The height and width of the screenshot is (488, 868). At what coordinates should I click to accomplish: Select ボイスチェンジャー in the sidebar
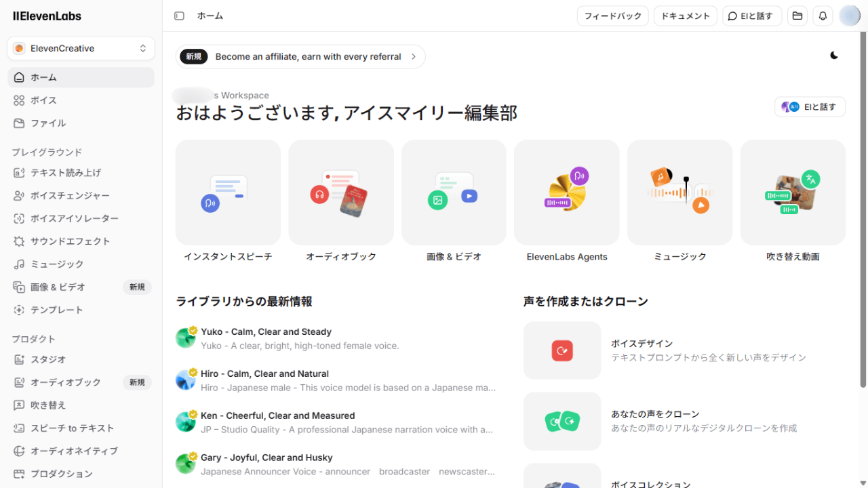[70, 195]
